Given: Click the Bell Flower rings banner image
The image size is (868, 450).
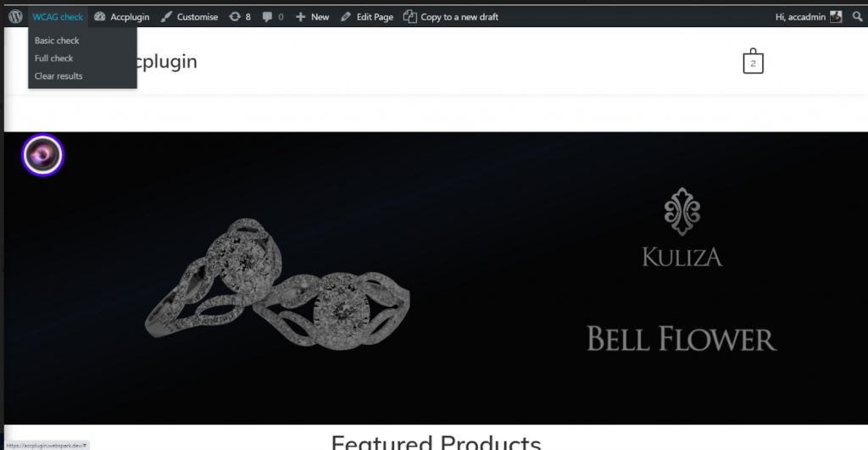Looking at the screenshot, I should (436, 278).
